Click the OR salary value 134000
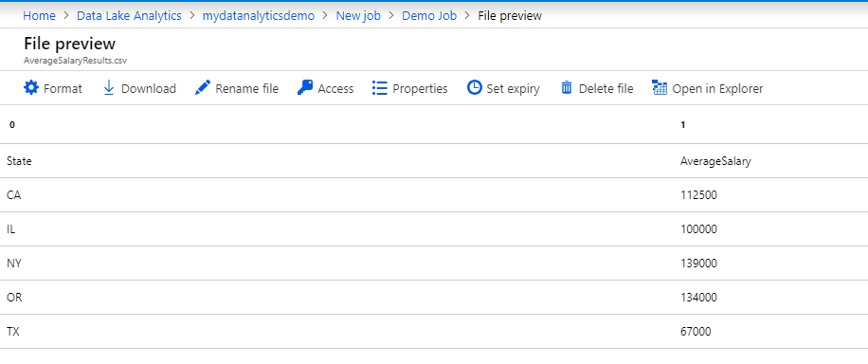Image resolution: width=868 pixels, height=364 pixels. click(x=698, y=298)
